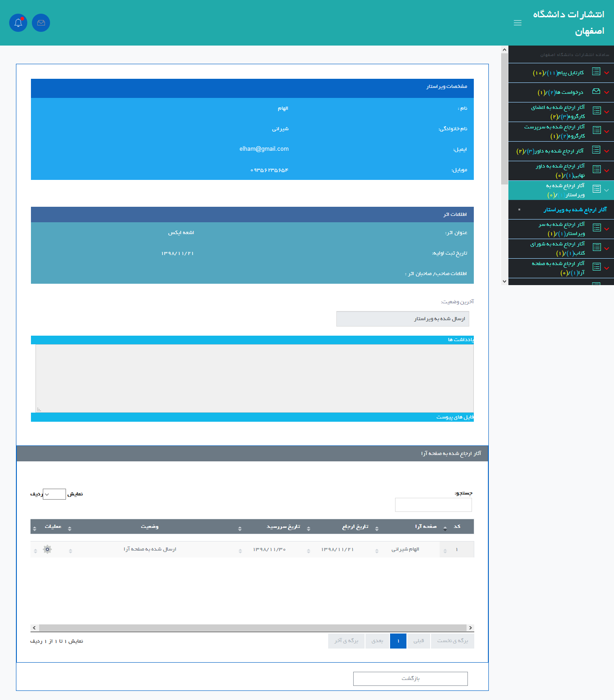The image size is (614, 700).
Task: Click the جستجو search input field
Action: 433,505
